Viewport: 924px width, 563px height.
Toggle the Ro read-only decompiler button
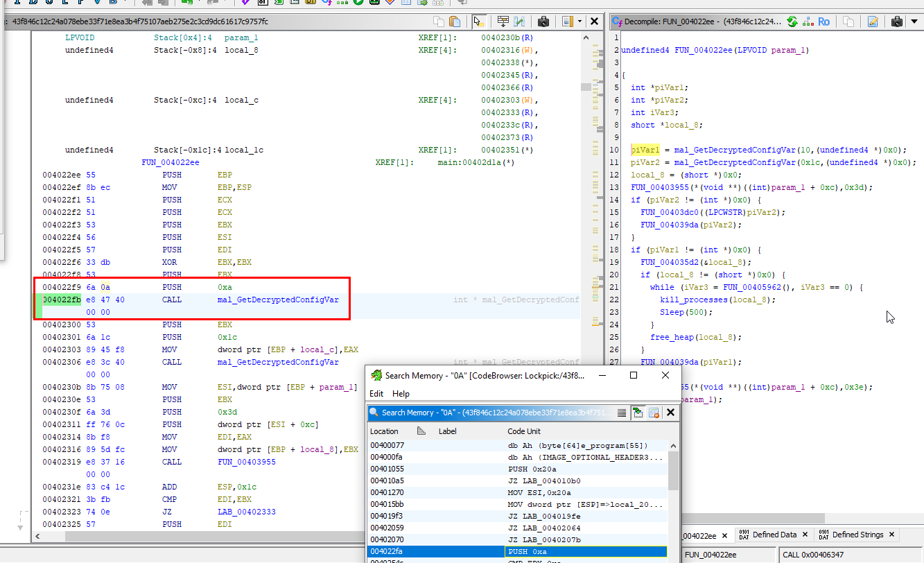[x=823, y=21]
